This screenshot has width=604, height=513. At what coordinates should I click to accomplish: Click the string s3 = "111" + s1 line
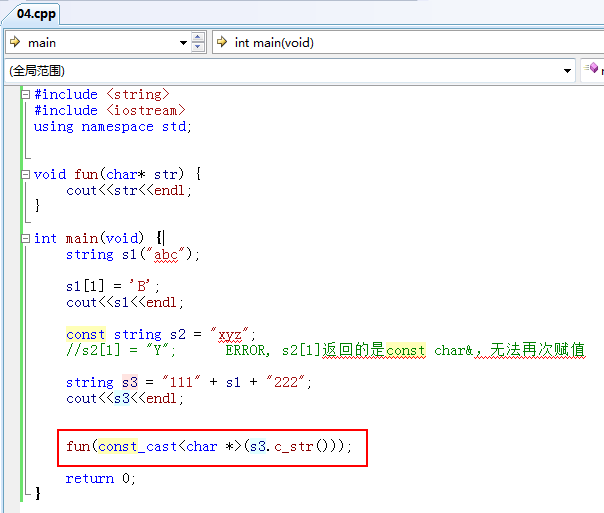point(188,382)
